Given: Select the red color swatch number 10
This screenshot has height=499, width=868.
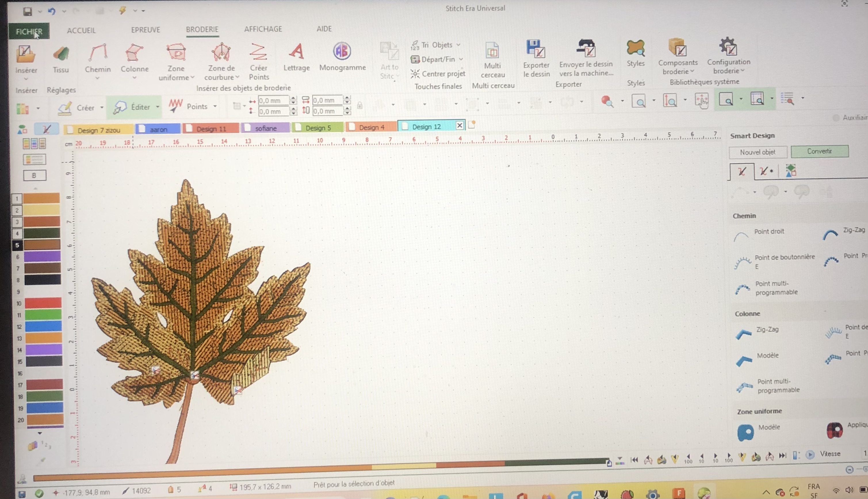Looking at the screenshot, I should pos(43,303).
